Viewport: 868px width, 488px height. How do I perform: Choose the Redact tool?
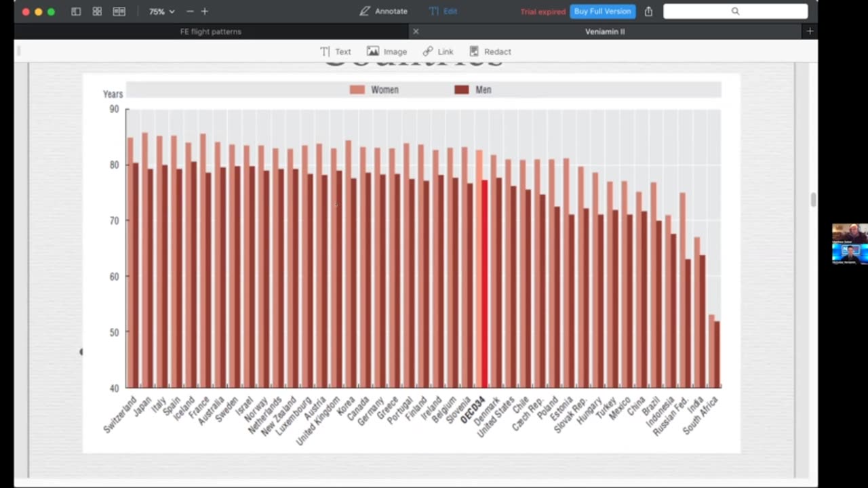tap(490, 52)
